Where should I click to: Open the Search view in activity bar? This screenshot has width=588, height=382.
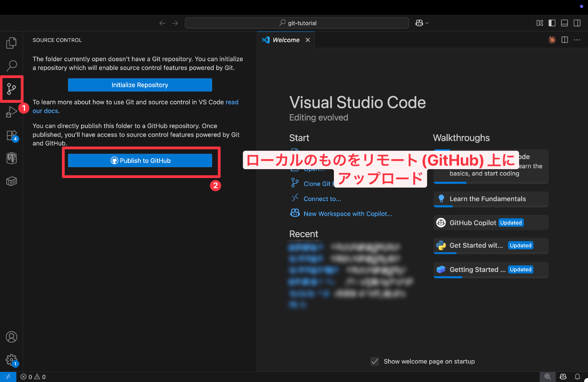click(11, 65)
